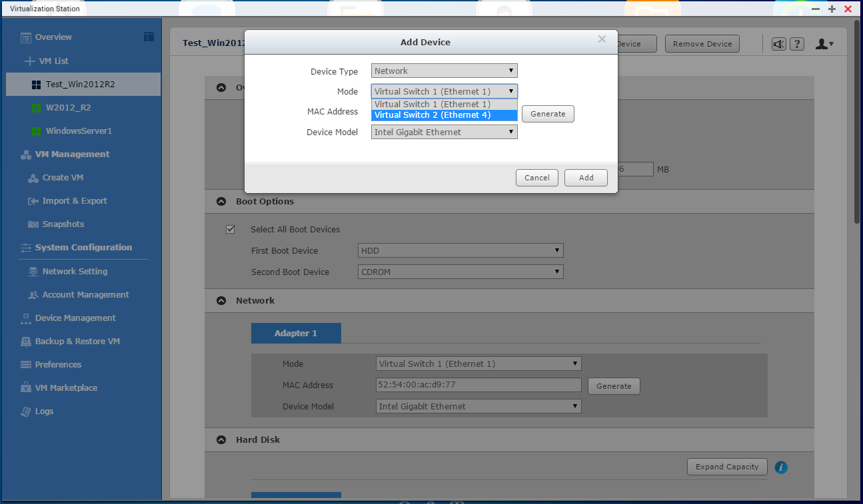Click the dashboard icon beside Overview
This screenshot has width=863, height=504.
tap(149, 37)
